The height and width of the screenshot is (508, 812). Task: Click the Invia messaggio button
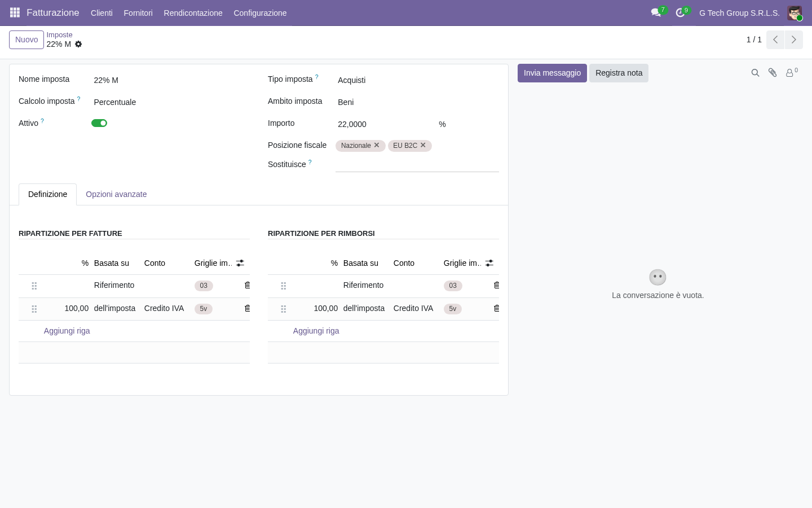coord(552,73)
